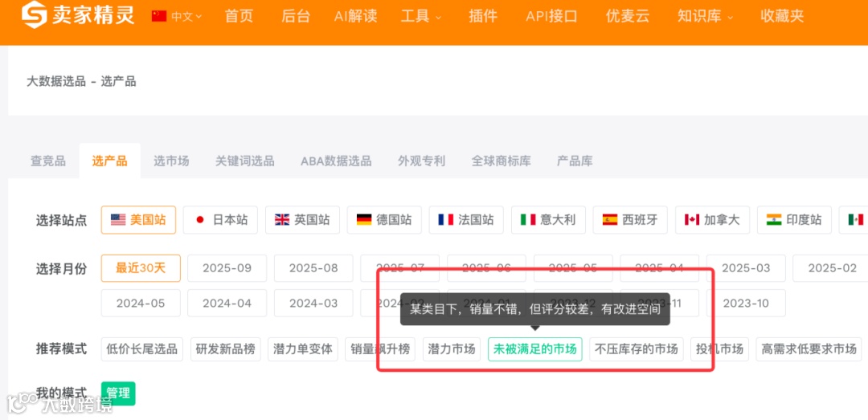868x420 pixels.
Task: Choose month 2023-10
Action: [x=746, y=304]
